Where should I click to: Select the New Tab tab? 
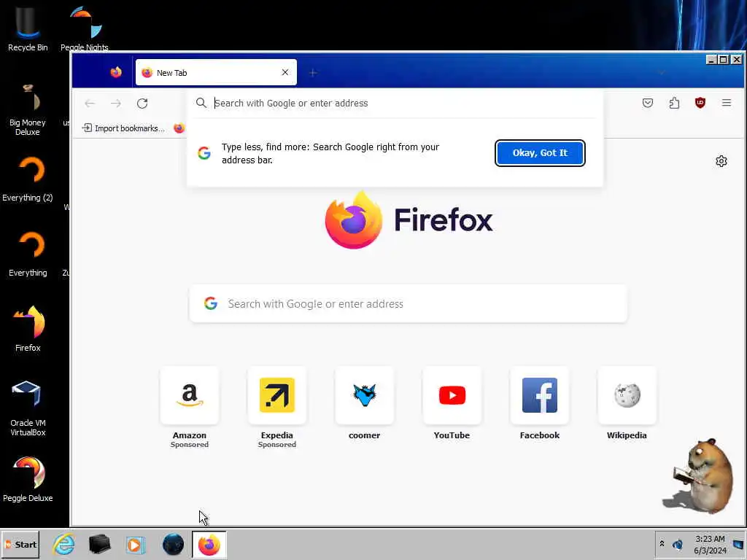[216, 72]
